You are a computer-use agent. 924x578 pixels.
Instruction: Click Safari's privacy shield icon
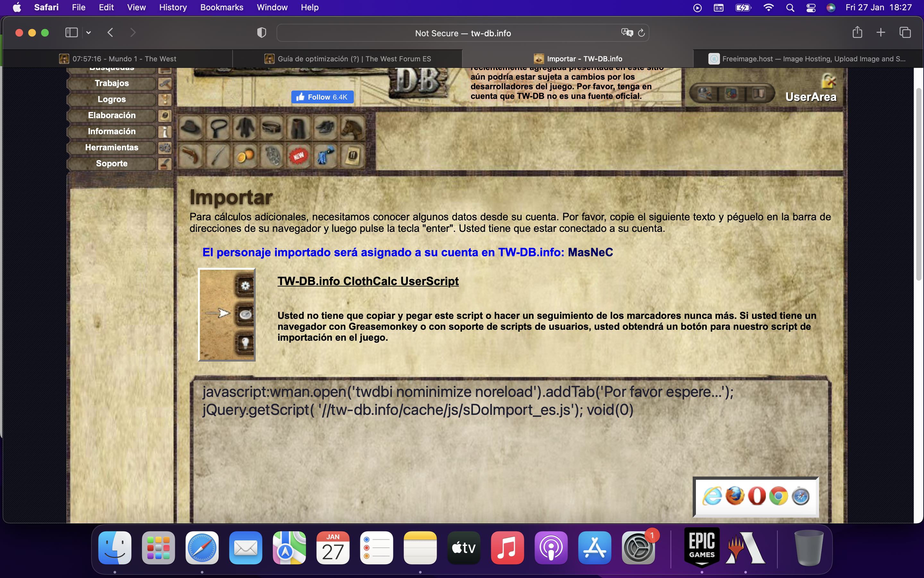(261, 33)
